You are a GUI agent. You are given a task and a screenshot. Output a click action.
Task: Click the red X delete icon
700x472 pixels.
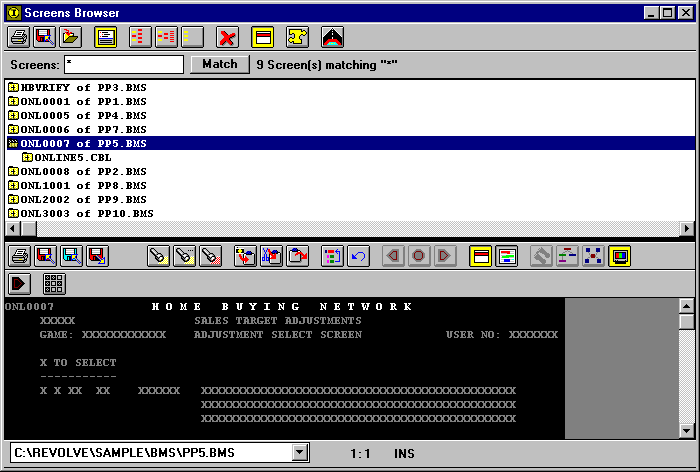point(228,37)
